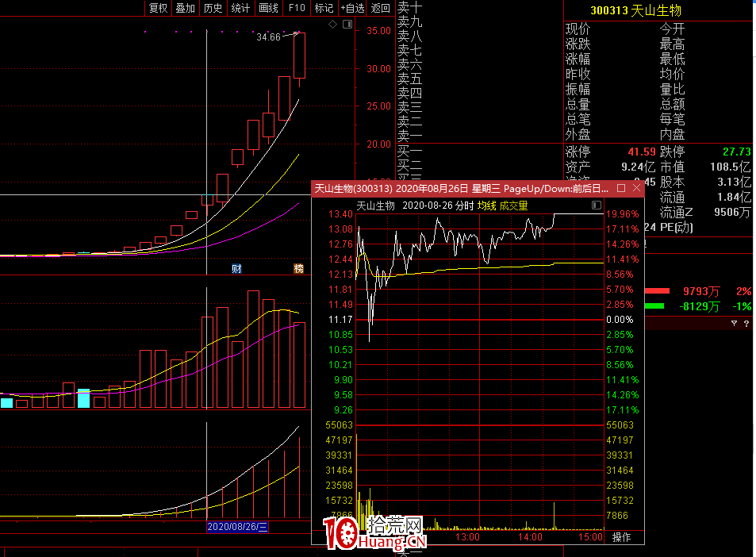Toggle the panel icon in the 分时 popup header
Image resolution: width=756 pixels, height=557 pixels.
(x=597, y=206)
